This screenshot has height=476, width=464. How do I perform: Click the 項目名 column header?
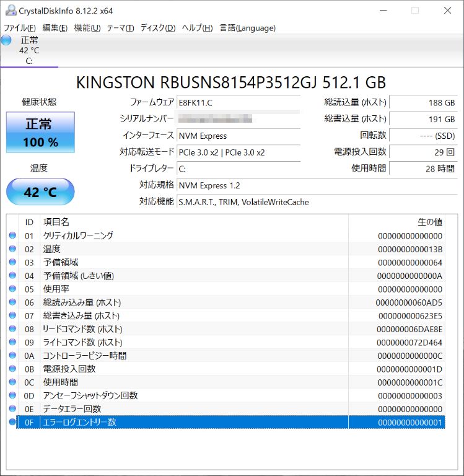tap(195, 223)
